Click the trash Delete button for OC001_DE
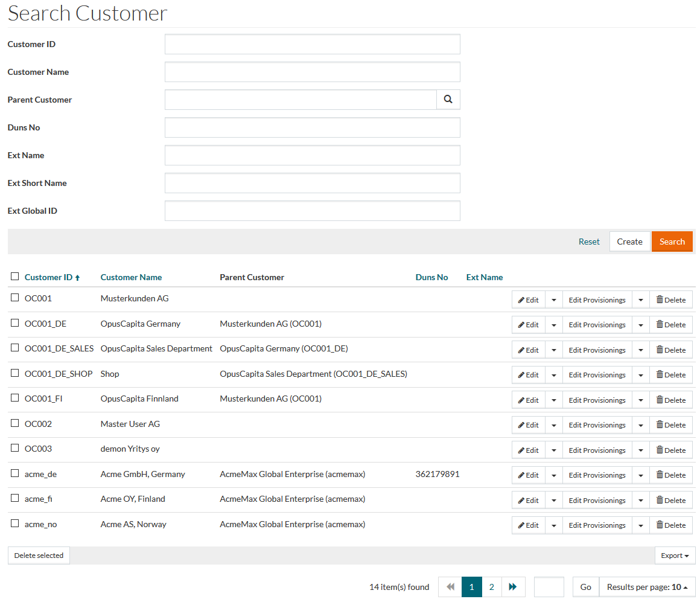Viewport: 700px width, 599px height. (670, 325)
